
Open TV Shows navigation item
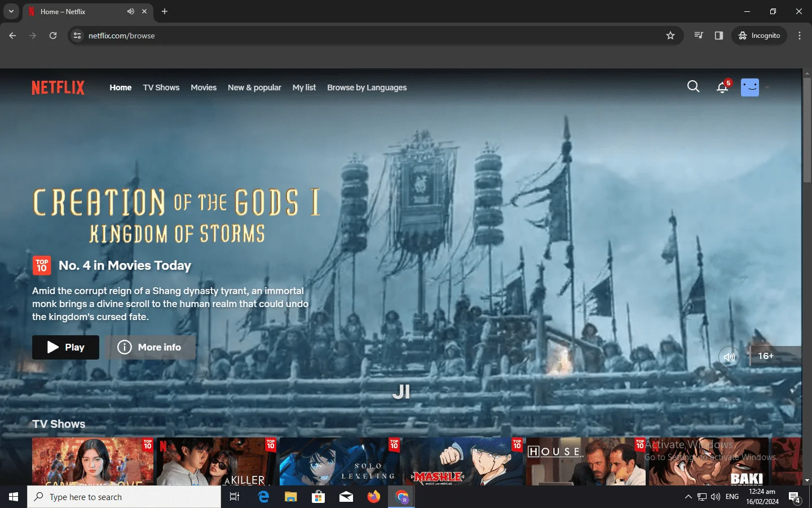(x=161, y=87)
